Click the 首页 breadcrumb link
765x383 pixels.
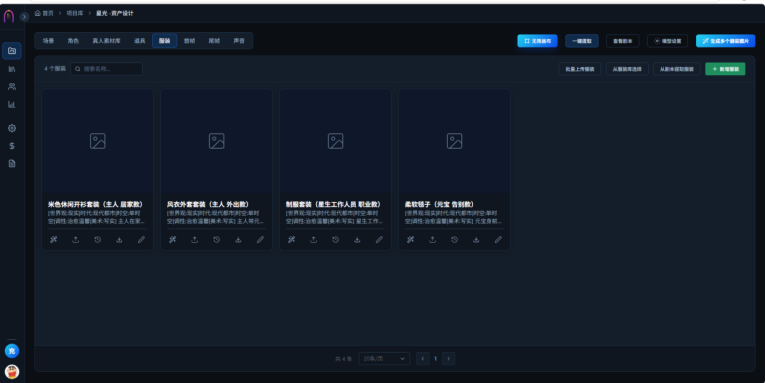click(44, 13)
